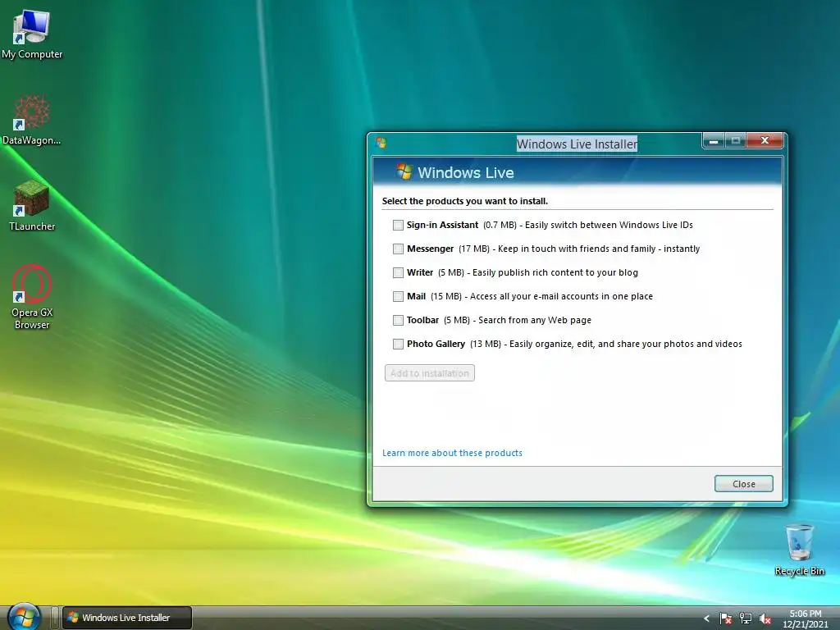The image size is (840, 630).
Task: Open the Windows Start orb
Action: (x=25, y=617)
